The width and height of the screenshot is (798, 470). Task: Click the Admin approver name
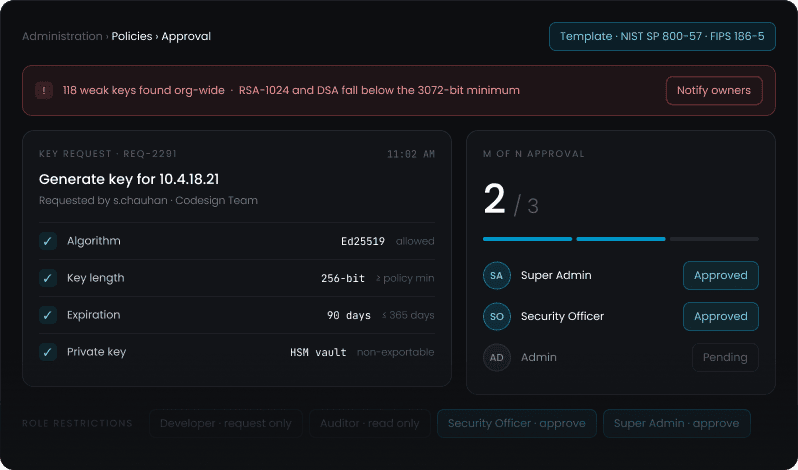point(538,358)
